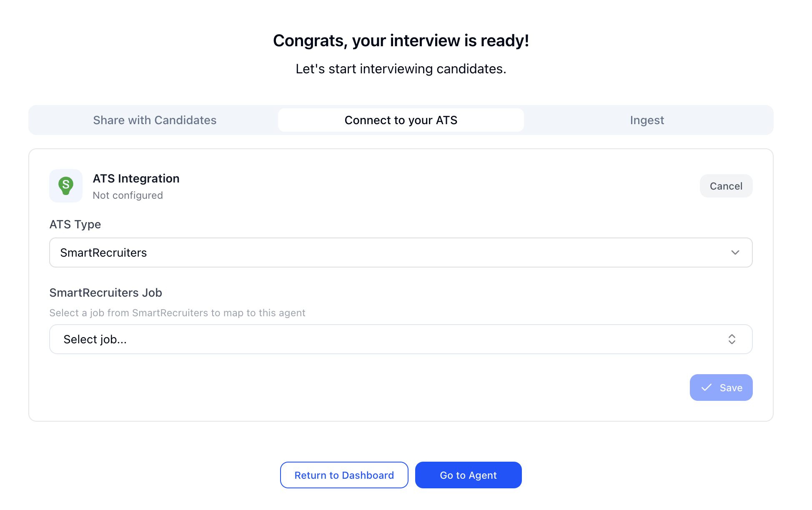This screenshot has height=510, width=812.
Task: Open the Select job combo box
Action: (x=401, y=339)
